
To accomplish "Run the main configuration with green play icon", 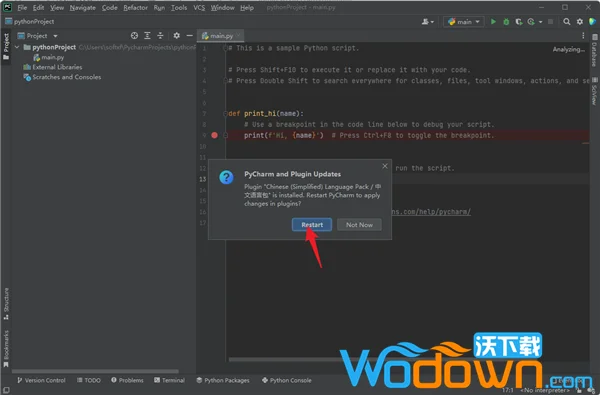I will click(x=493, y=22).
